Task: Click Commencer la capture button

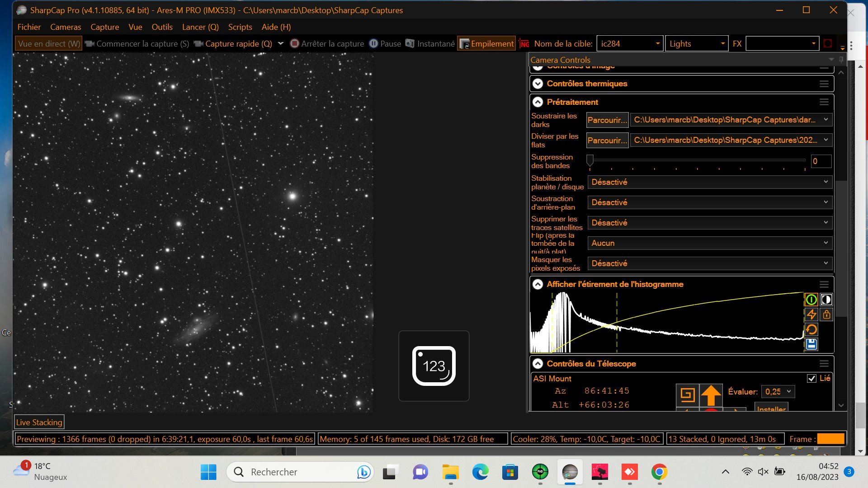Action: 137,44
